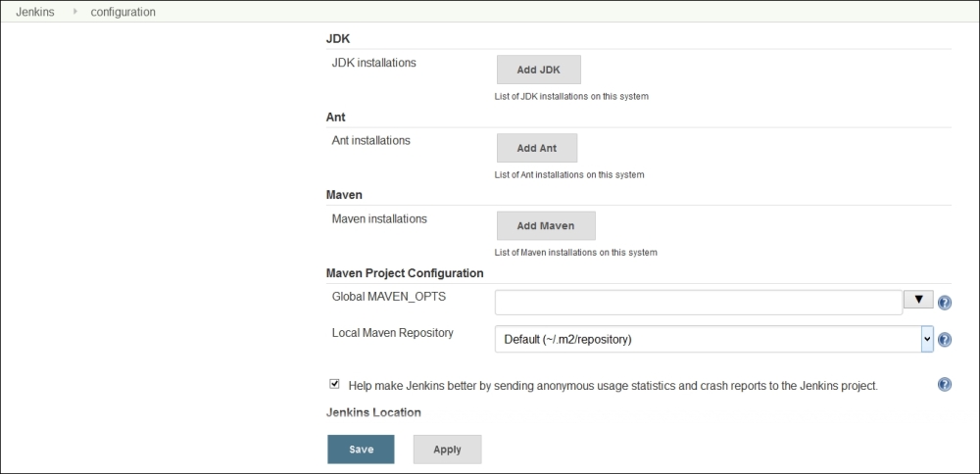Click the 'Help make Jenkins better' checkbox label

612,386
